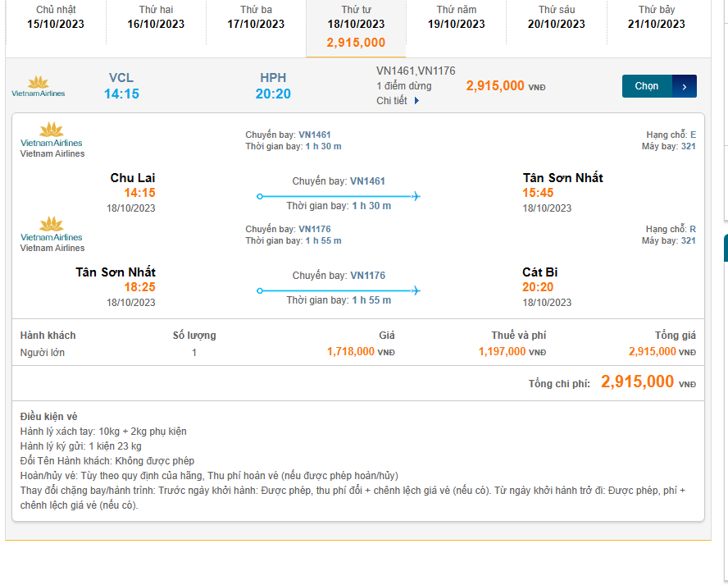Click the Vietnam Airlines logo for flight VN1176
The height and width of the screenshot is (585, 728).
52,230
